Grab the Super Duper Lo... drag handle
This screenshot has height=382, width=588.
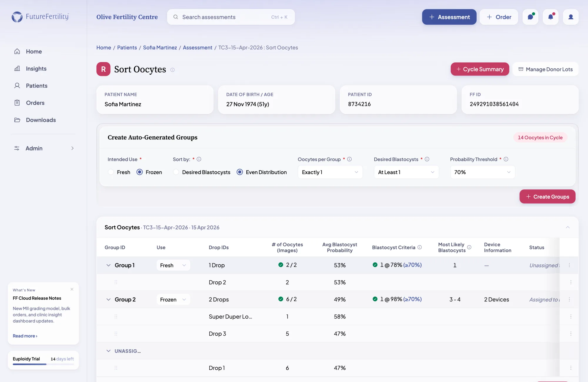tap(116, 316)
